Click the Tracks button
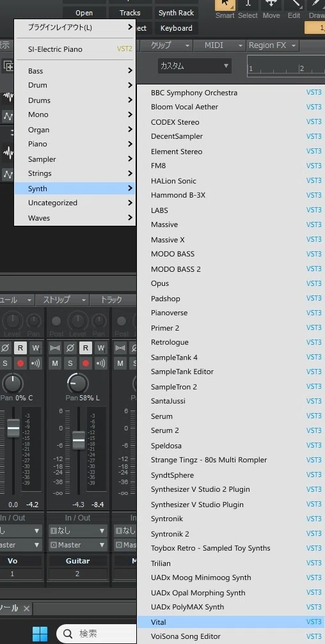This screenshot has width=325, height=644. 131,13
